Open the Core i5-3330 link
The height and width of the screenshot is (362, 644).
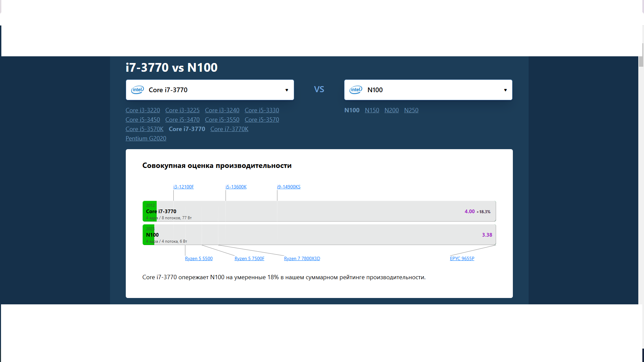coord(262,110)
